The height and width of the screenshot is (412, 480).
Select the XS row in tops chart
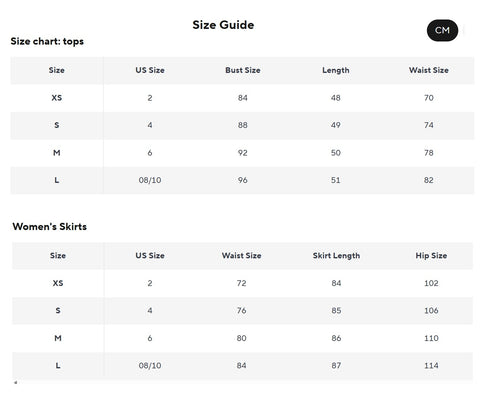click(242, 98)
